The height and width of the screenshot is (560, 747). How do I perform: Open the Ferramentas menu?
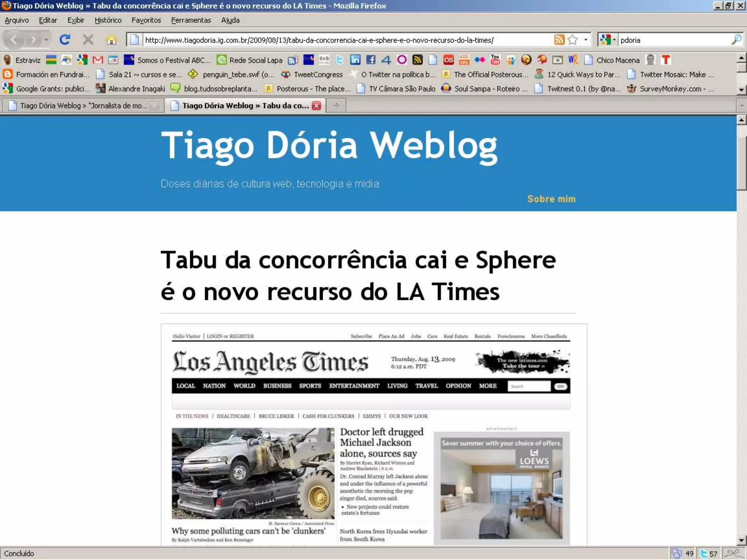point(191,20)
